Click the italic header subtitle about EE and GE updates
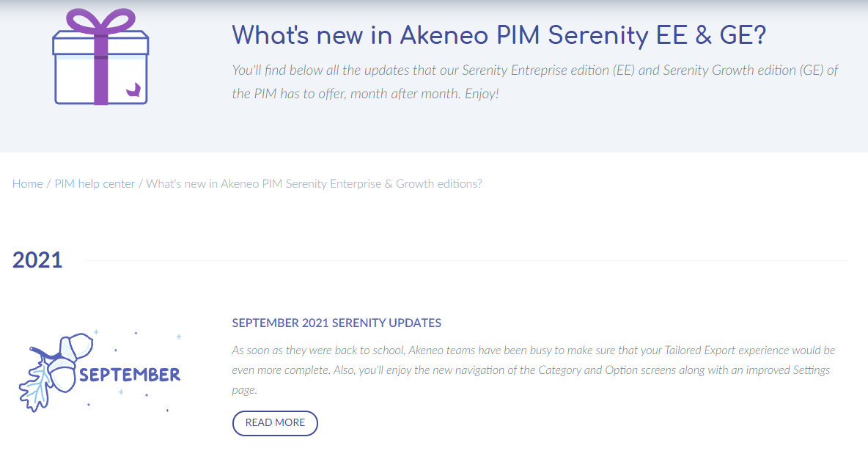The width and height of the screenshot is (868, 459). tap(534, 82)
